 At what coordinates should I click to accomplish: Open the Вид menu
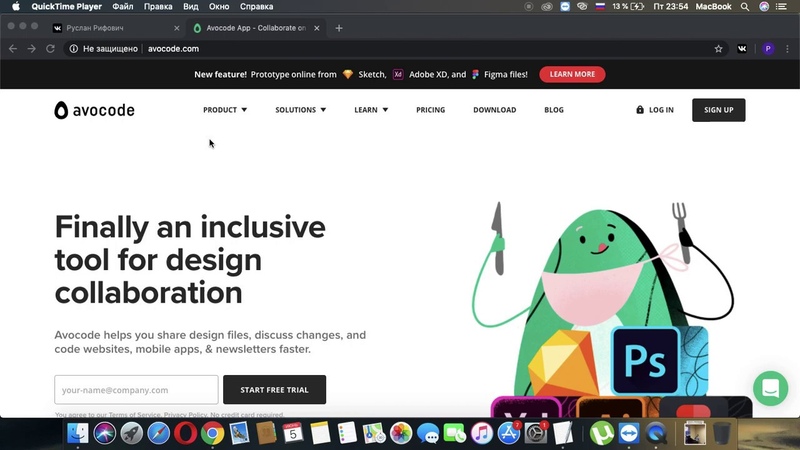[x=190, y=7]
